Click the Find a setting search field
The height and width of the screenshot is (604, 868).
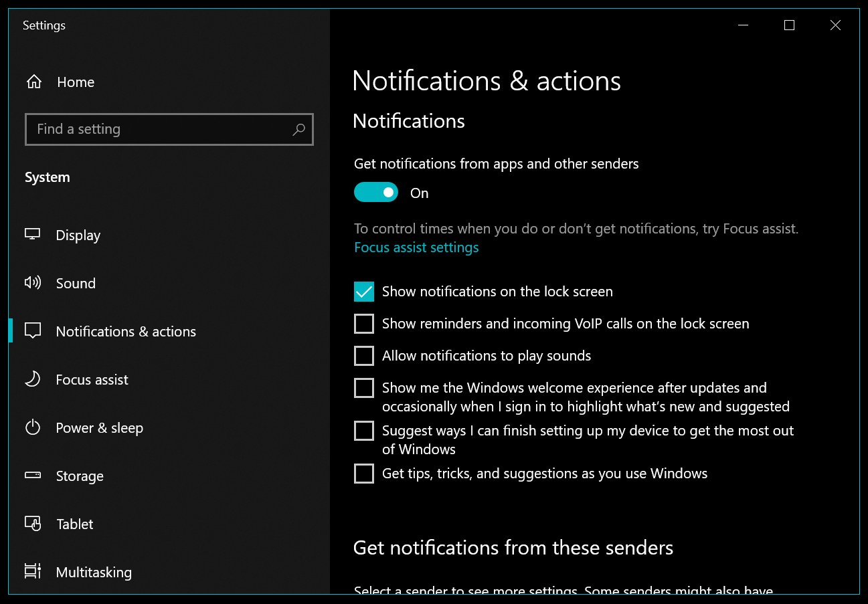[x=169, y=130]
